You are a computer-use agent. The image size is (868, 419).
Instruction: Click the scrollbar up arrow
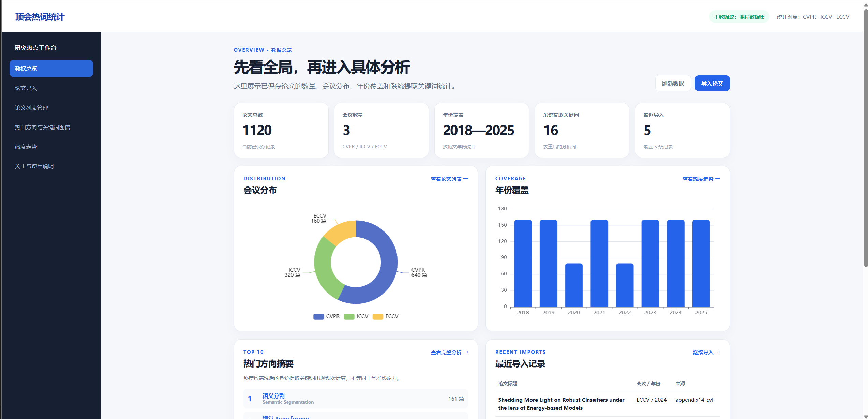866,5
